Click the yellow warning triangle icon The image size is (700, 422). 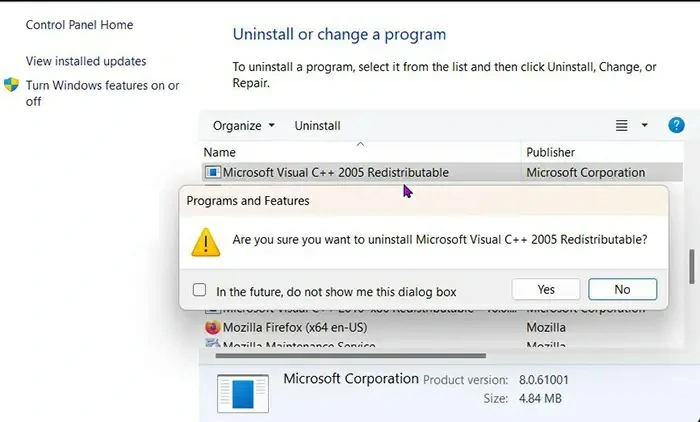[x=206, y=241]
